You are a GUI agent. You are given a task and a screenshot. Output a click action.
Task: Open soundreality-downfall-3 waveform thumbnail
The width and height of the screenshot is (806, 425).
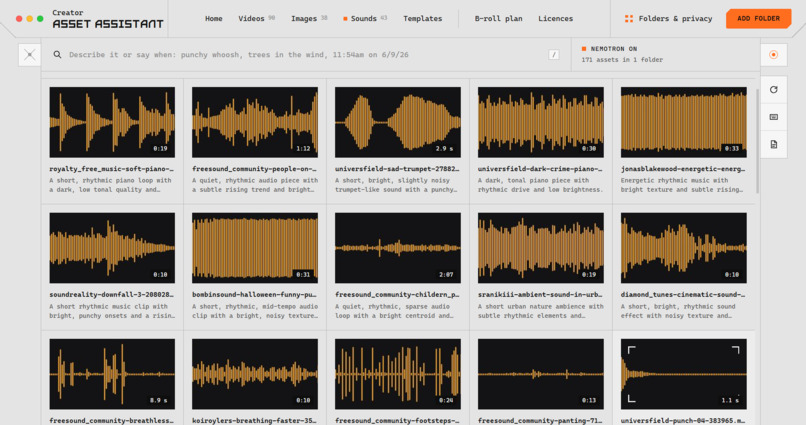[x=112, y=248]
